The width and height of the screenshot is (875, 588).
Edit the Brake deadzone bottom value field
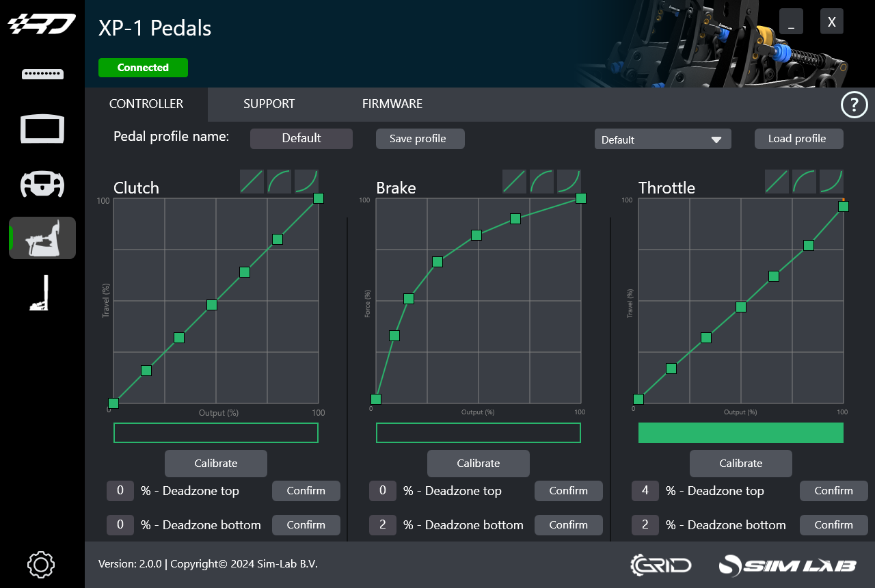pyautogui.click(x=383, y=524)
